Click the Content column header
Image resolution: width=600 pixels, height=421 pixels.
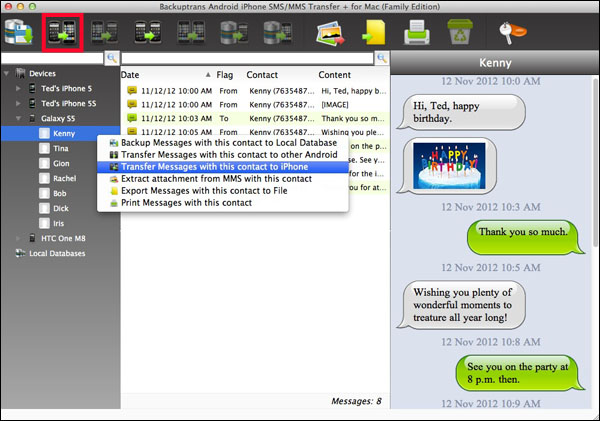[x=335, y=75]
